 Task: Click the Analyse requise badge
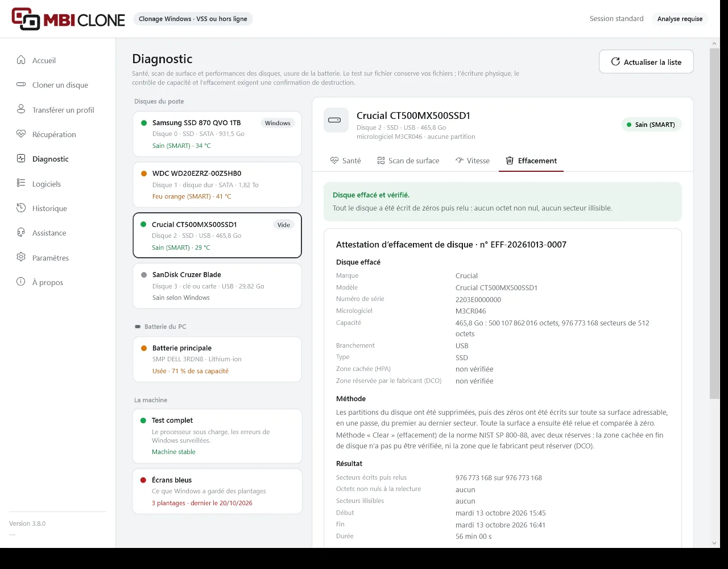pos(680,19)
